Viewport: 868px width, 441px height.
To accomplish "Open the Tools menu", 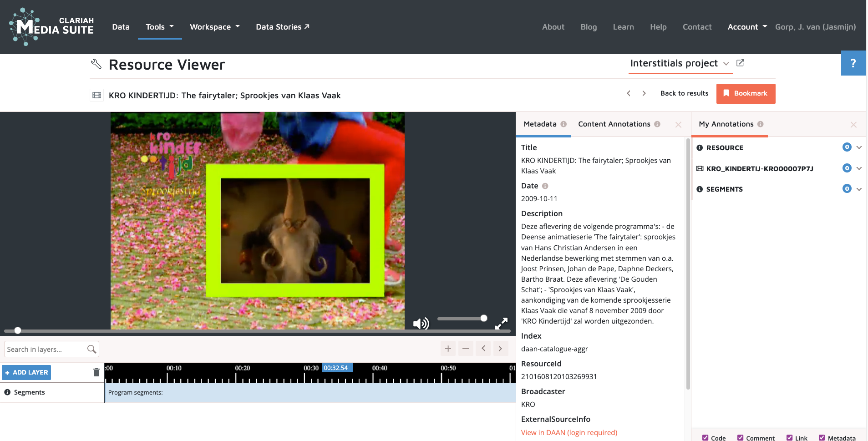I will point(159,27).
